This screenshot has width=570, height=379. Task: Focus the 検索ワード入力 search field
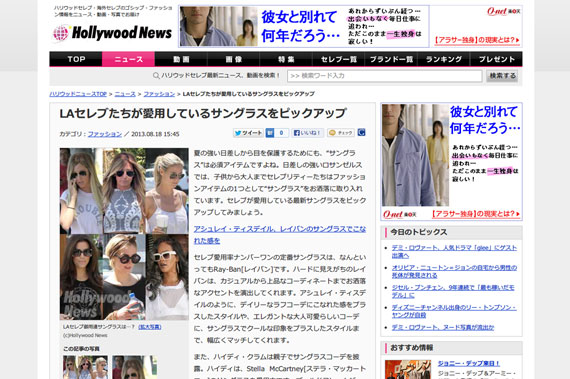click(385, 76)
